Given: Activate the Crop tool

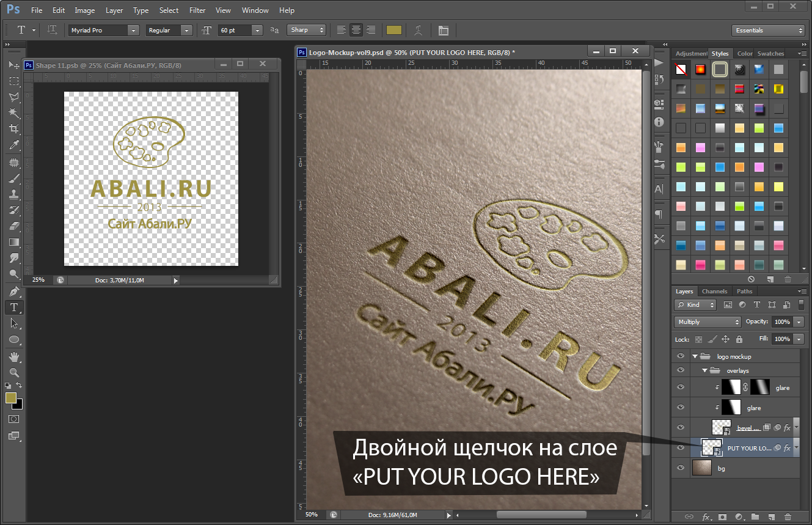Looking at the screenshot, I should click(13, 129).
